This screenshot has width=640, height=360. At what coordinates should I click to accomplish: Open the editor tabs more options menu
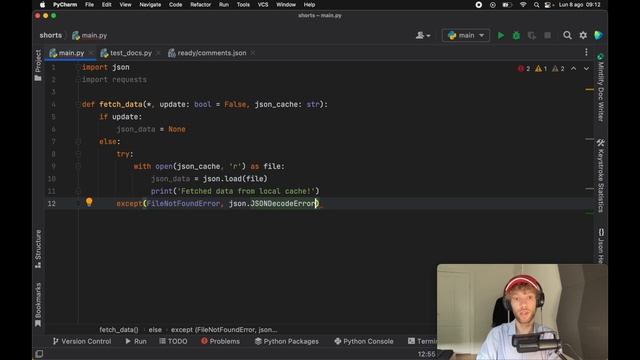click(x=586, y=52)
